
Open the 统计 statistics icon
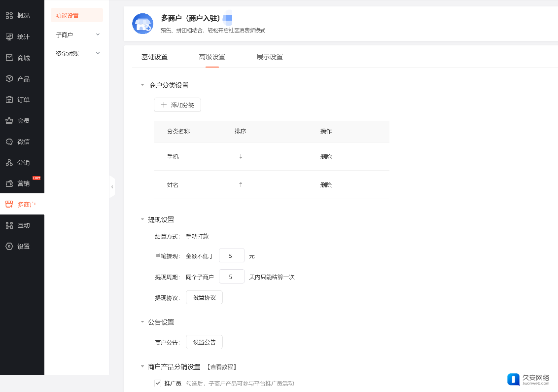point(9,36)
